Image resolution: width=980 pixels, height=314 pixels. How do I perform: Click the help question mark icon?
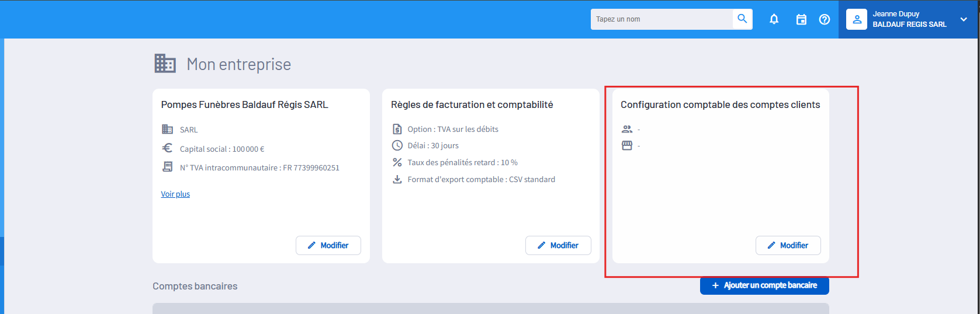click(x=824, y=19)
